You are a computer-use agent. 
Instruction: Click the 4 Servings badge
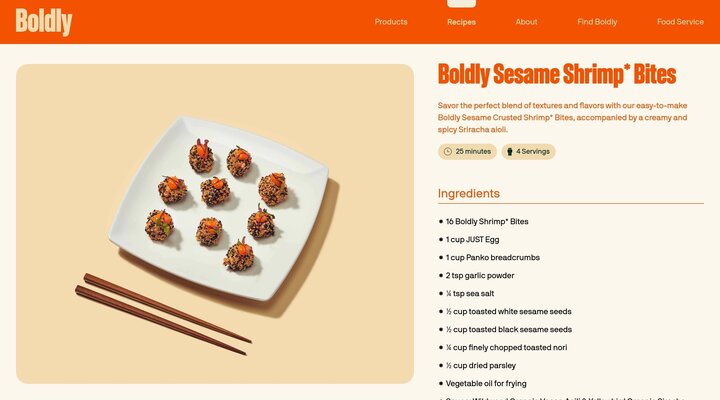click(x=528, y=152)
